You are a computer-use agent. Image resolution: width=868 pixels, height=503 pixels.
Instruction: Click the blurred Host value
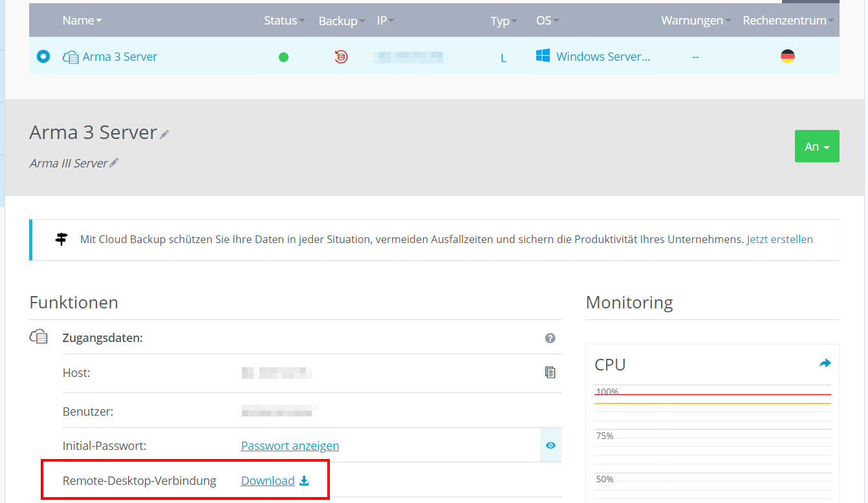coord(277,372)
